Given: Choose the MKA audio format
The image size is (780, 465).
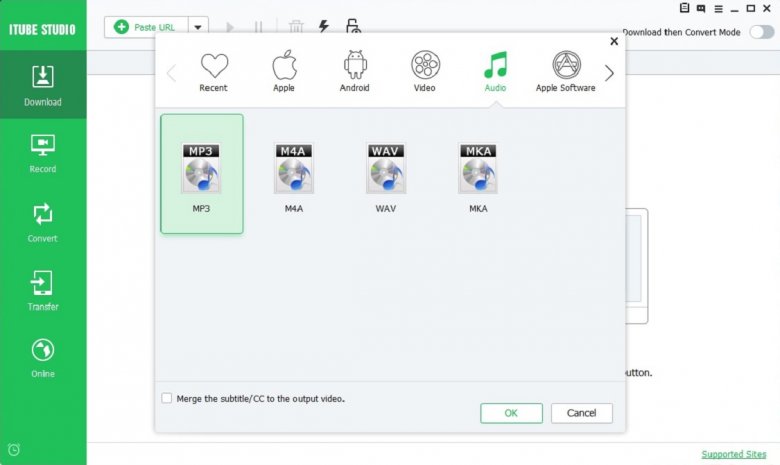Looking at the screenshot, I should (x=478, y=178).
